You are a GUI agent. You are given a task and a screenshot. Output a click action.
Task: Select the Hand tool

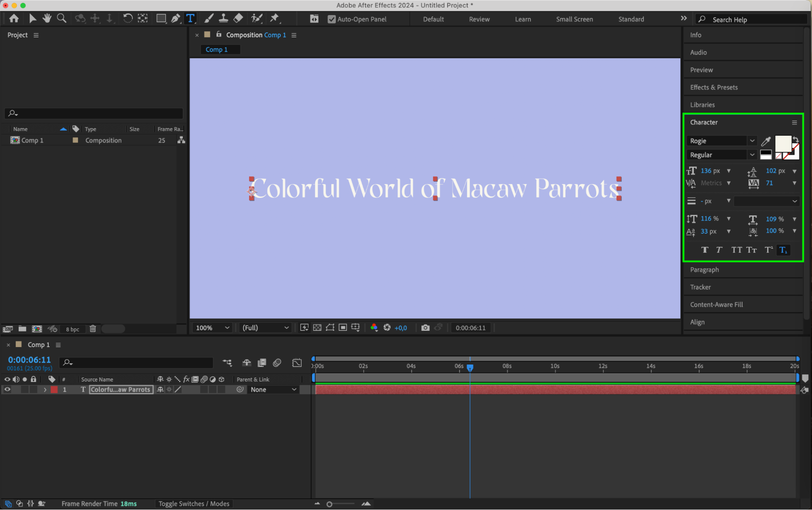[47, 18]
